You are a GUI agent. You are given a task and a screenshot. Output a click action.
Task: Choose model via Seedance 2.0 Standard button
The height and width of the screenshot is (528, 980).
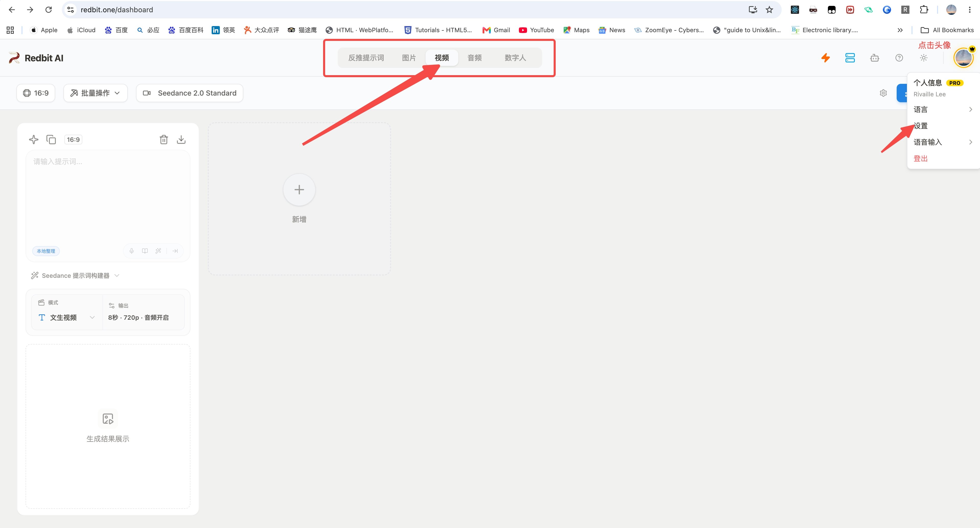(x=189, y=93)
